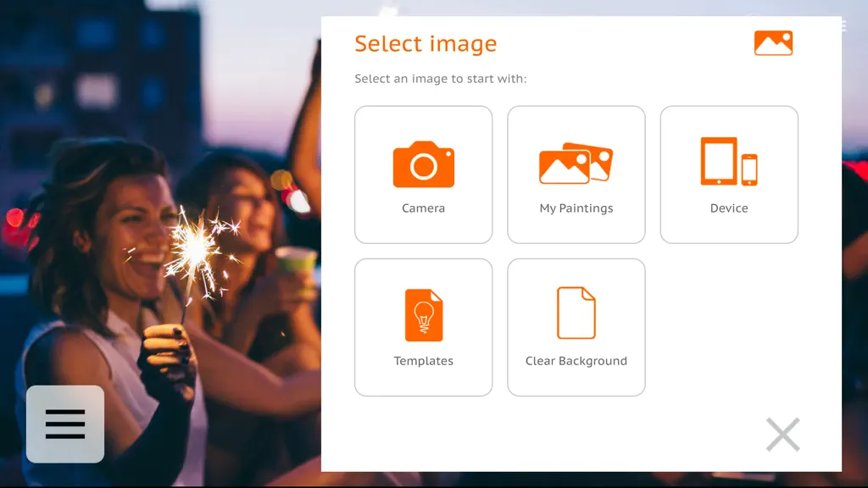The image size is (868, 488).
Task: Click the stacked pictures My Paintings icon
Action: click(x=576, y=164)
